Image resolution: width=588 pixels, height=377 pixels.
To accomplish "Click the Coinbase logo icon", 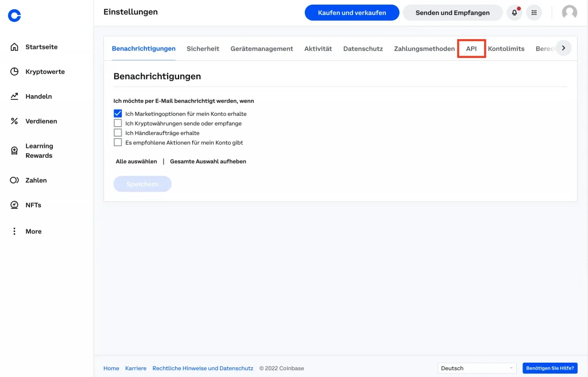I will [x=14, y=15].
